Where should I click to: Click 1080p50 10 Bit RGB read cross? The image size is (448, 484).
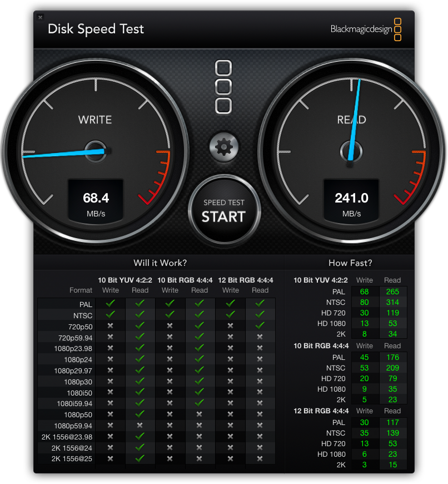click(199, 414)
